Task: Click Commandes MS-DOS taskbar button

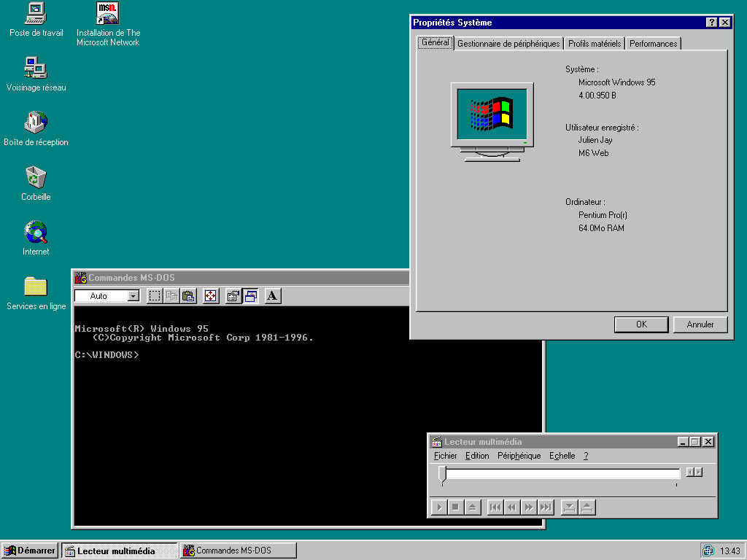Action: [239, 551]
